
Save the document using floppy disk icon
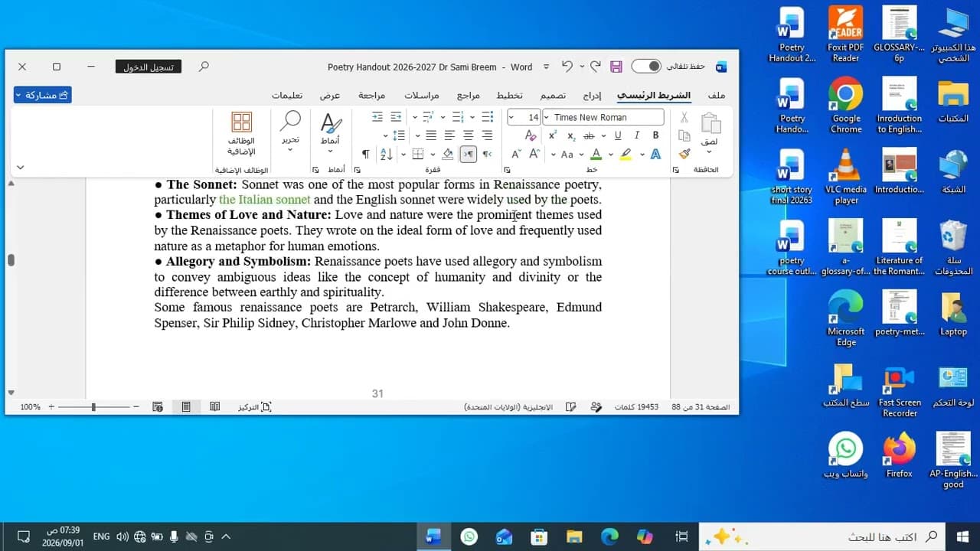(616, 67)
